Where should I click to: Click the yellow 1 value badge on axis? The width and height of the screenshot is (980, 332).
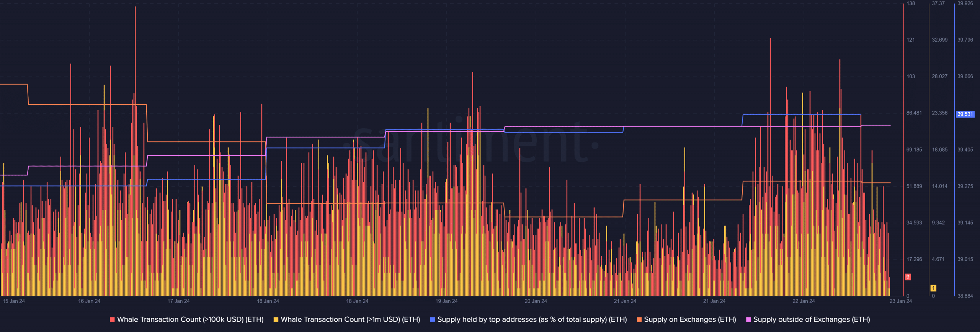pos(933,288)
